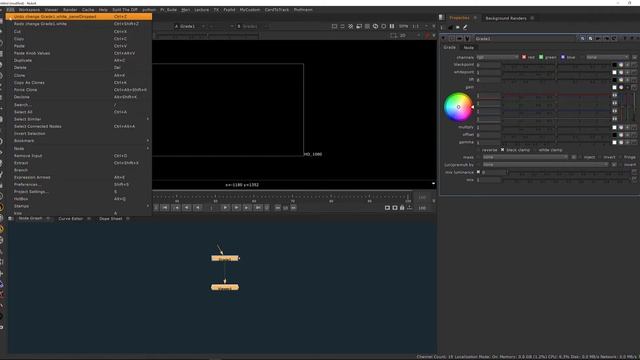Select Paste Knob Values menu entry

tap(78, 53)
